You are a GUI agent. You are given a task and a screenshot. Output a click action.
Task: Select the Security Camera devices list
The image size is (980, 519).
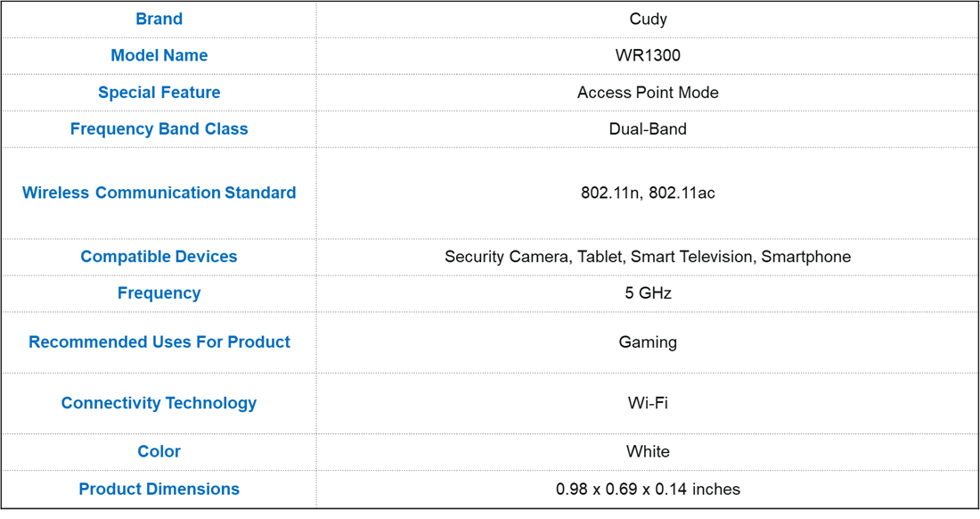pyautogui.click(x=648, y=256)
